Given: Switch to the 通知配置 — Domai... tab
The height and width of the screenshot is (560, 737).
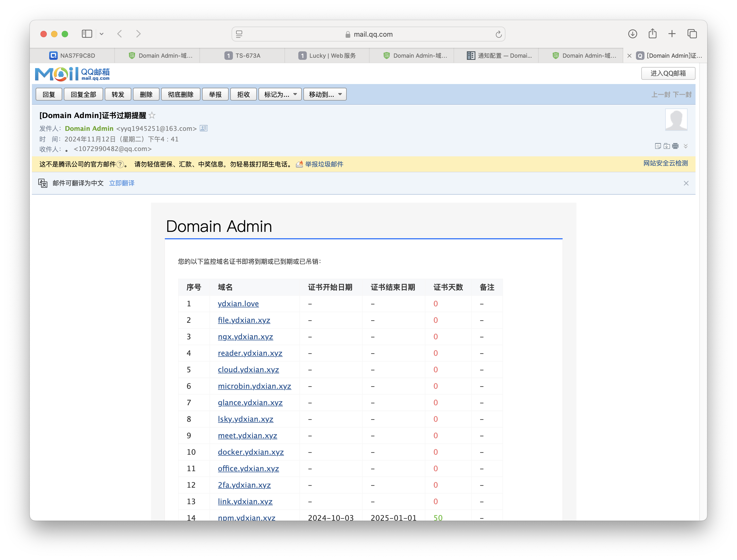Looking at the screenshot, I should pos(496,56).
